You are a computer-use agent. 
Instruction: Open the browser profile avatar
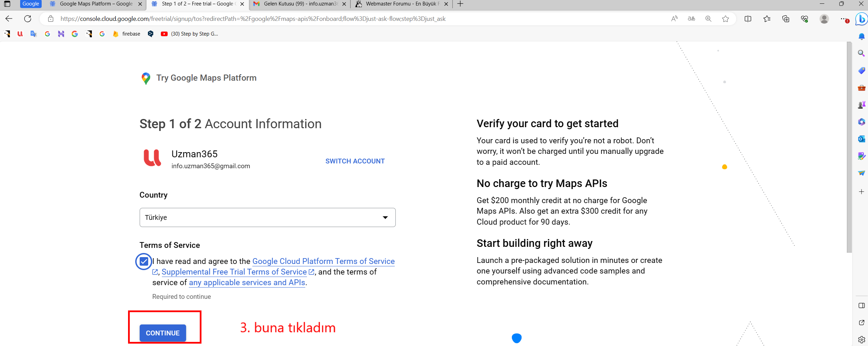824,19
